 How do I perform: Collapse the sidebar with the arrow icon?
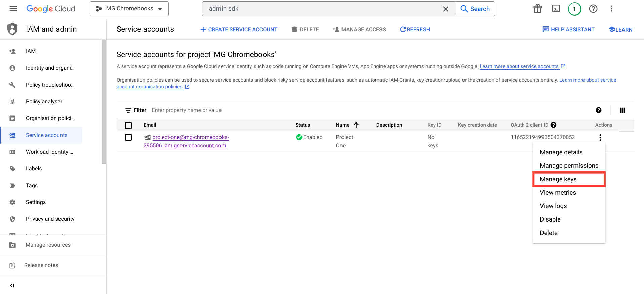coord(12,286)
